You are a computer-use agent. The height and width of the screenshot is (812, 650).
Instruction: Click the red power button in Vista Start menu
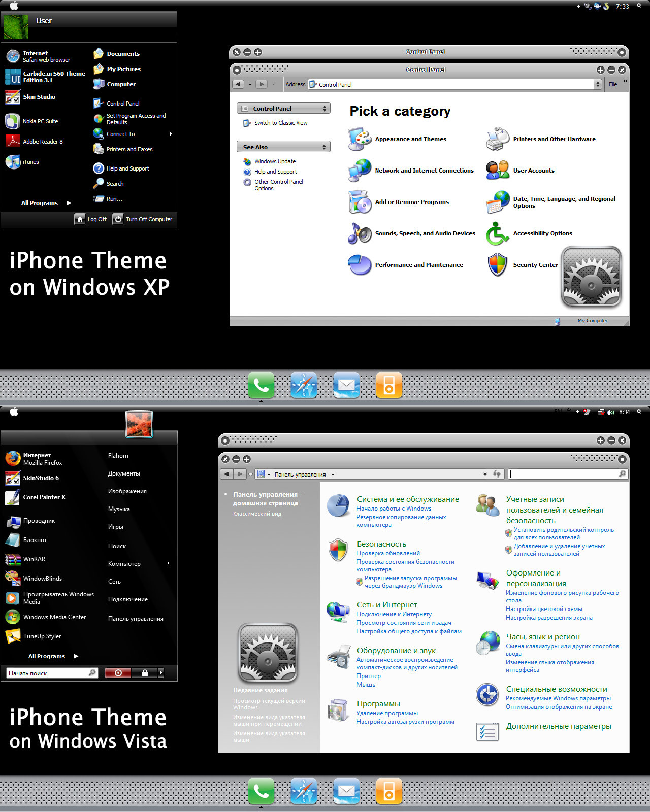pos(118,673)
